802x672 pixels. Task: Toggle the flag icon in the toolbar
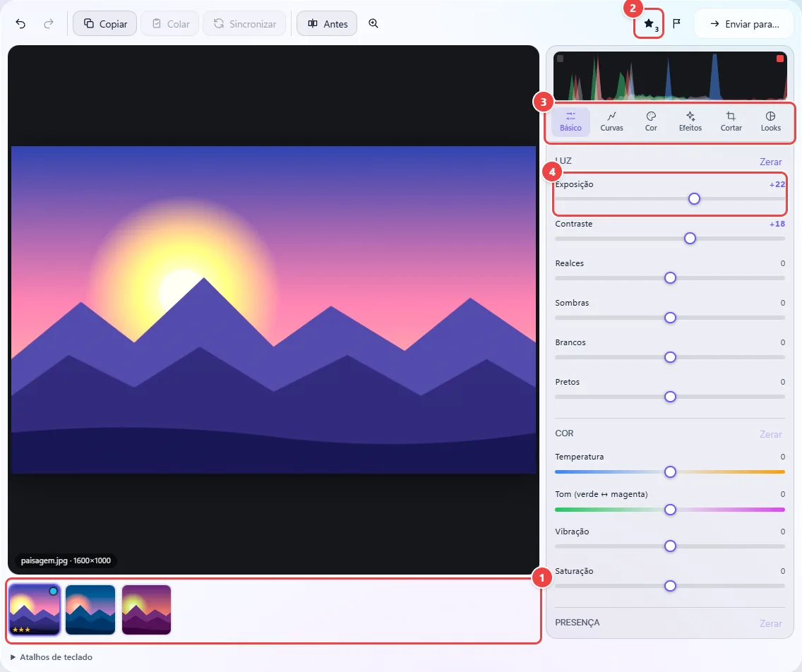[676, 23]
